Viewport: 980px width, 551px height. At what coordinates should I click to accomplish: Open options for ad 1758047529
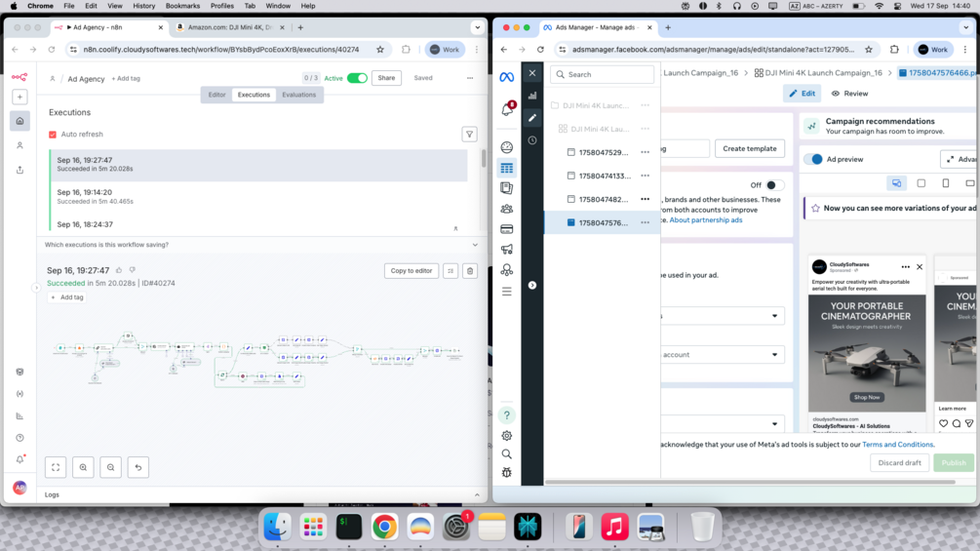(x=645, y=152)
